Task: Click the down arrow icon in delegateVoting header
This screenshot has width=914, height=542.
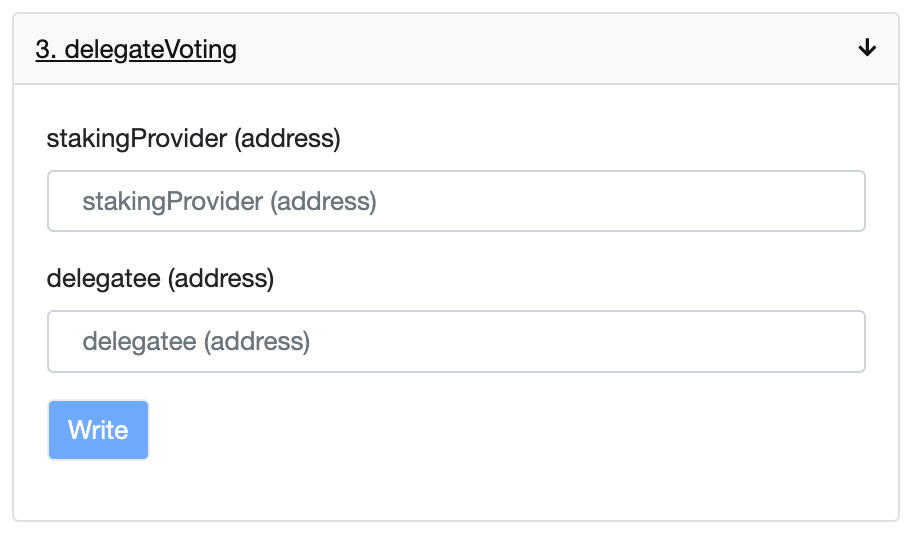Action: (867, 47)
